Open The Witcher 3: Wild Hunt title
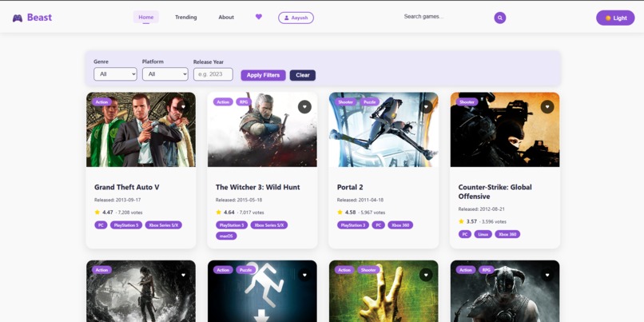The width and height of the screenshot is (644, 322). pyautogui.click(x=258, y=187)
